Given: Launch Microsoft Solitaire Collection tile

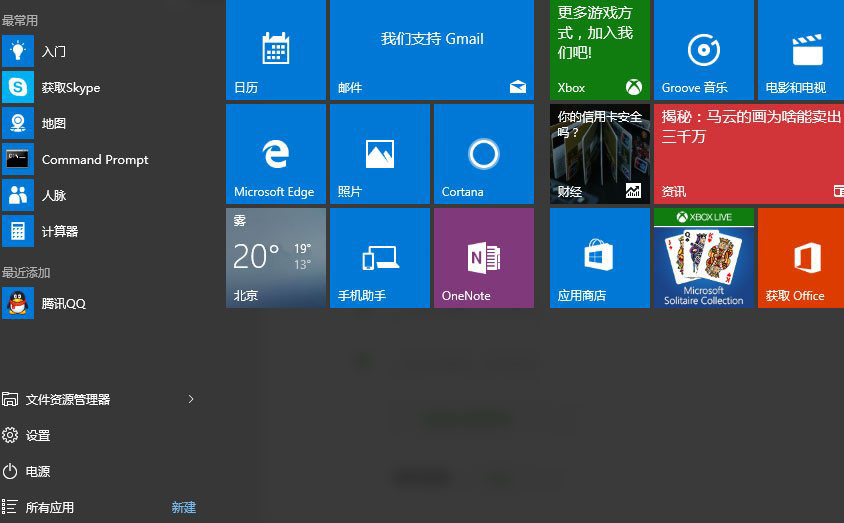Looking at the screenshot, I should (704, 258).
